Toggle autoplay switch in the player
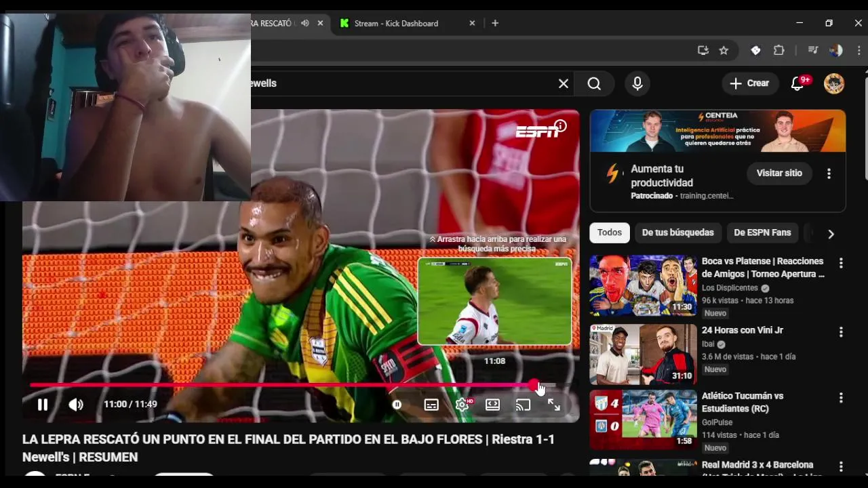Viewport: 868px width, 488px height. [x=397, y=405]
